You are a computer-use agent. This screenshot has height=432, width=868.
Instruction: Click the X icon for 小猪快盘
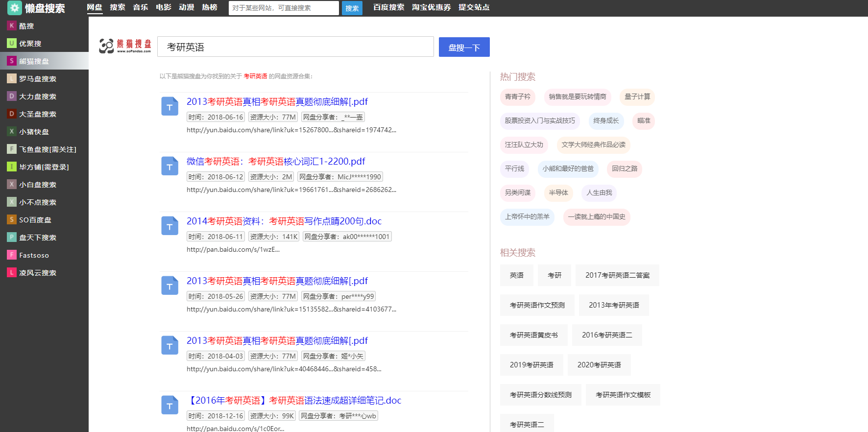[12, 131]
